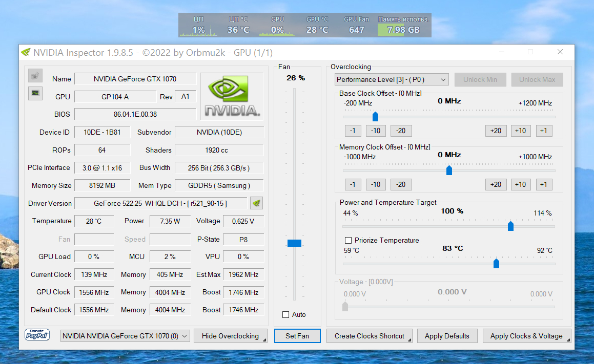
Task: Open the Performance Level [3] dropdown
Action: coord(392,79)
